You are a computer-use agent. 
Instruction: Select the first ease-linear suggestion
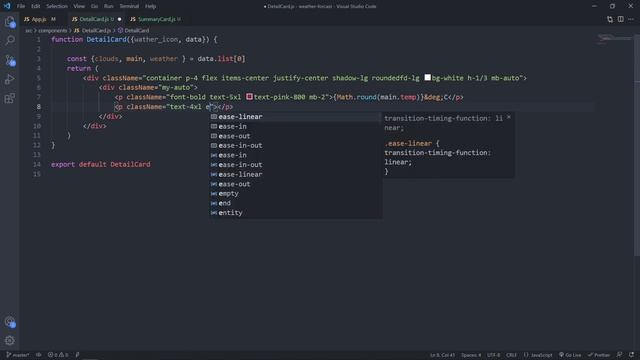[296, 117]
